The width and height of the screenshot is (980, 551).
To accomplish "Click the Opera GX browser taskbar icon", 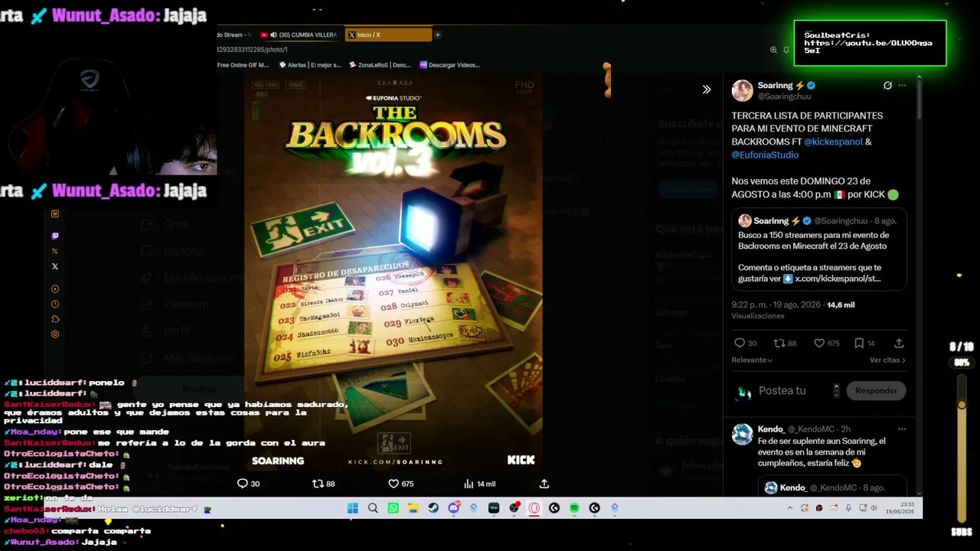I will point(534,508).
